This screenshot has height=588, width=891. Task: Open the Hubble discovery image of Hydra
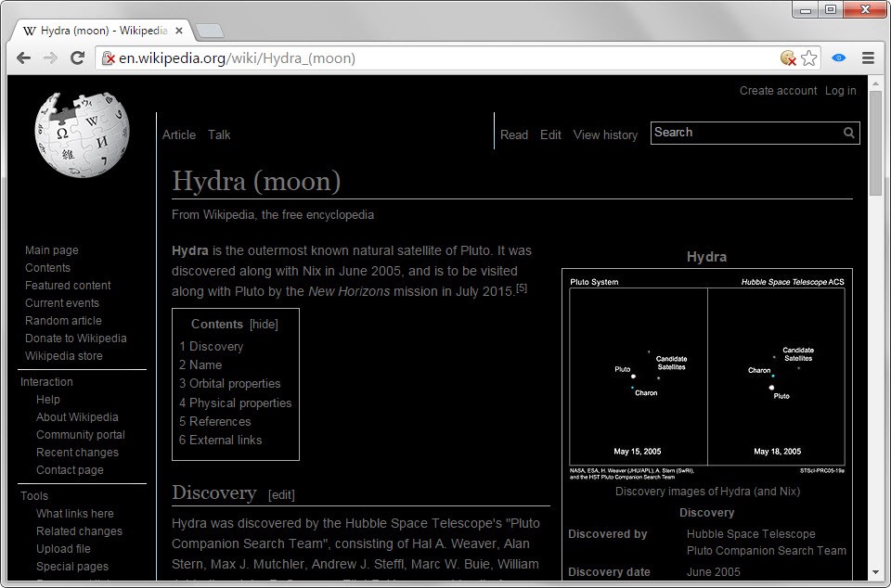click(707, 378)
